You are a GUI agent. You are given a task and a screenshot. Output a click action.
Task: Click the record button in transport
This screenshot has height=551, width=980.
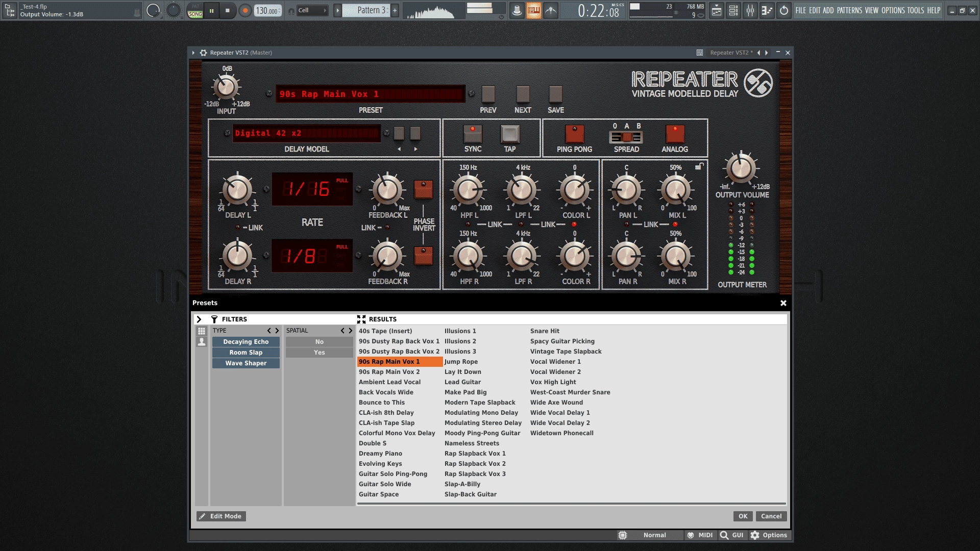pyautogui.click(x=245, y=10)
